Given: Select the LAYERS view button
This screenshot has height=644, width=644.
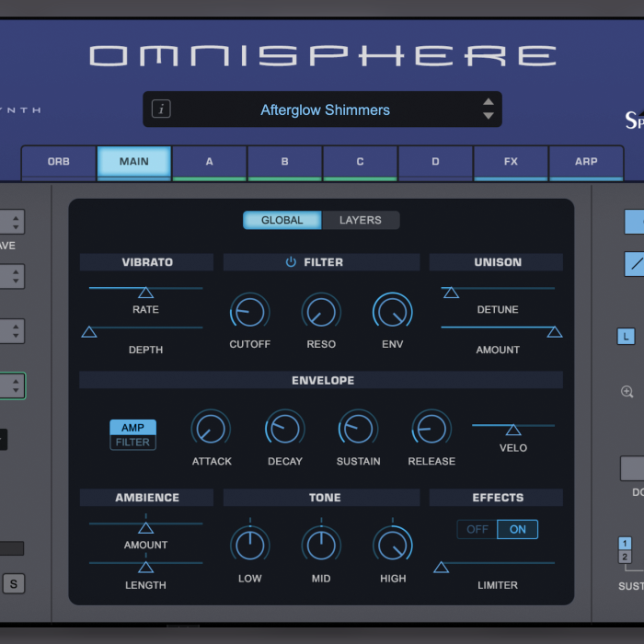Looking at the screenshot, I should click(361, 220).
